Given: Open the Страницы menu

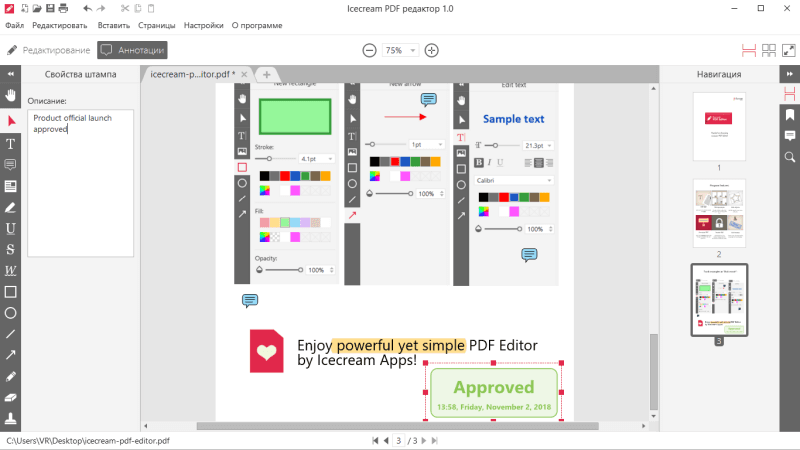Looking at the screenshot, I should [157, 25].
